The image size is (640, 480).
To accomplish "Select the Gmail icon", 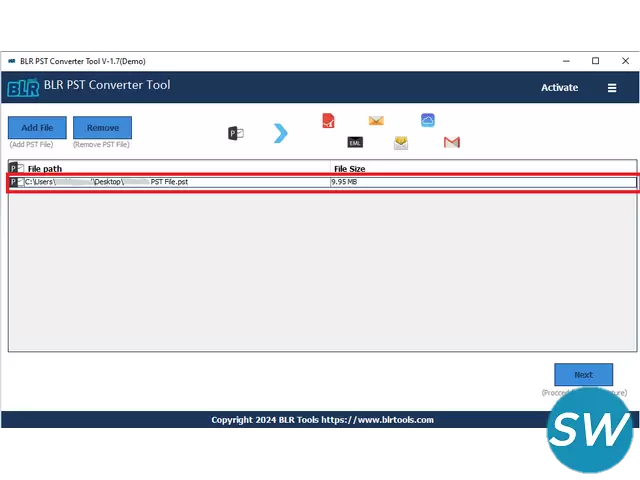I will point(452,143).
